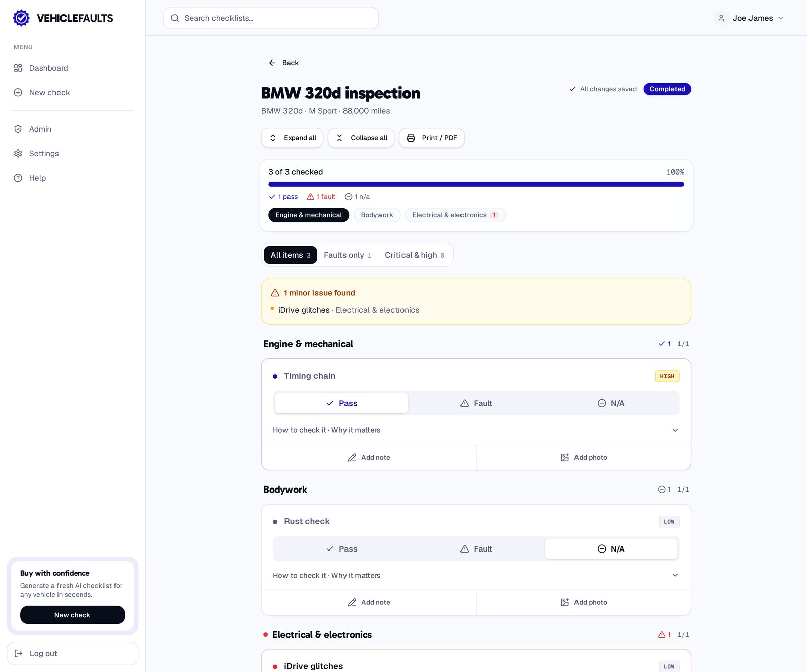This screenshot has width=807, height=672.
Task: Click Add photo under Rust check
Action: pos(584,603)
